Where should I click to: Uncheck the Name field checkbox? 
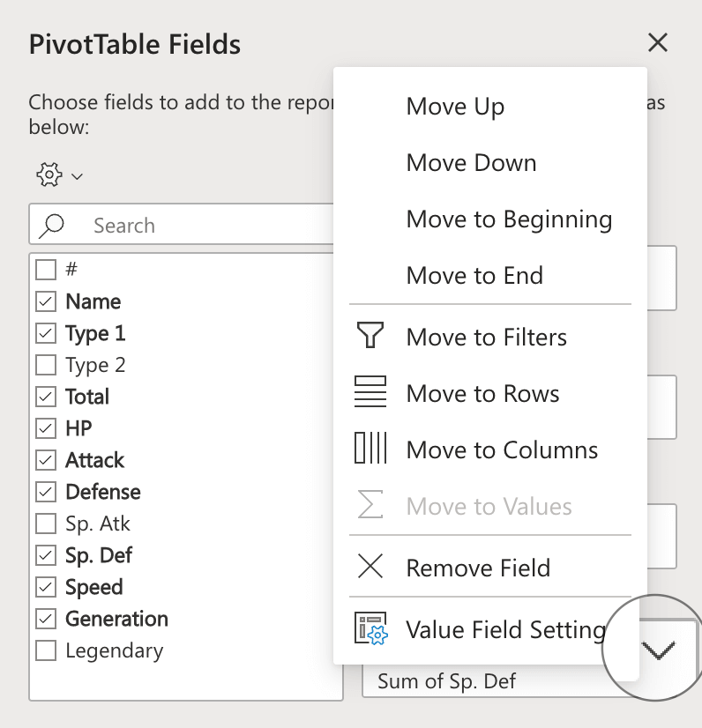coord(44,301)
